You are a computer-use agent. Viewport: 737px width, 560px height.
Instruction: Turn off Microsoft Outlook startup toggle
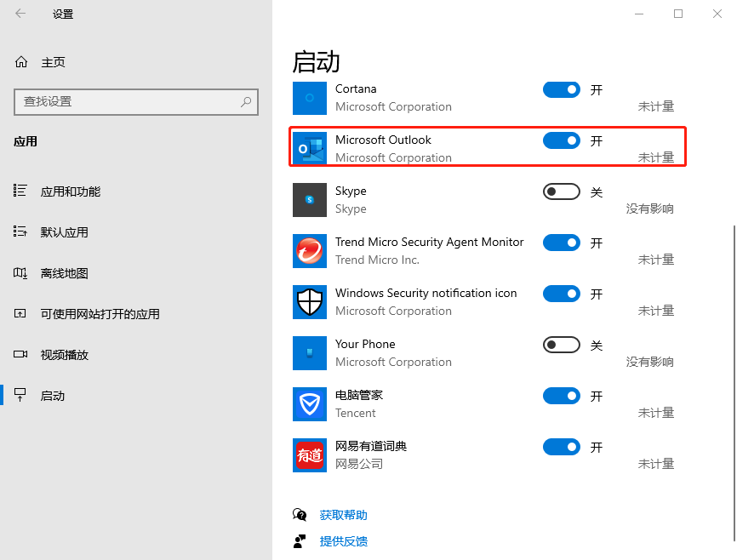click(561, 140)
